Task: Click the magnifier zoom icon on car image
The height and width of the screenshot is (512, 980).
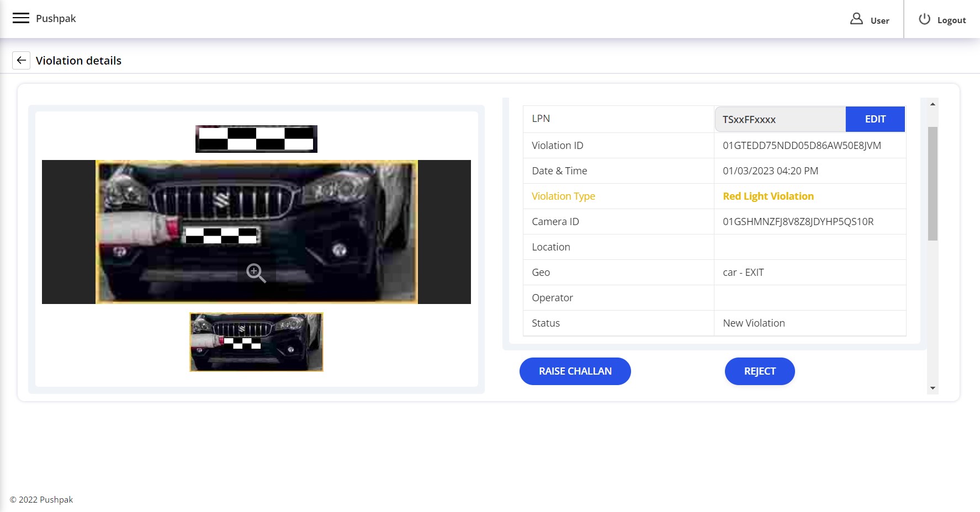Action: point(256,273)
